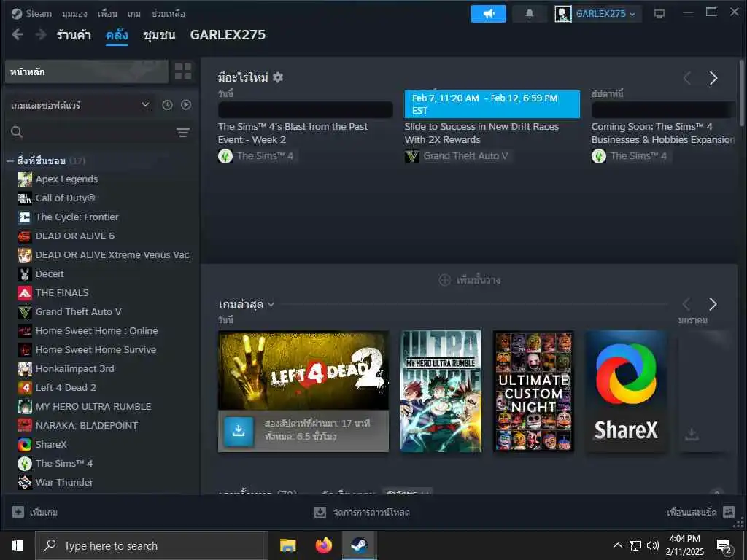747x560 pixels.
Task: Switch to the ชุมชน (Community) tab
Action: (159, 35)
